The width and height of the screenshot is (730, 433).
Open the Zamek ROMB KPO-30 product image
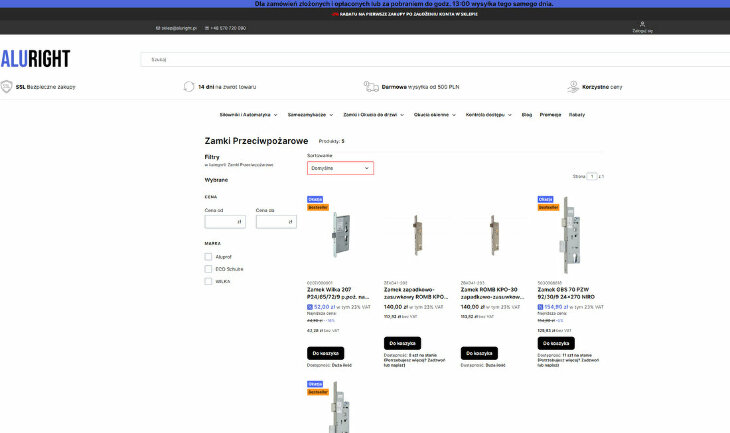click(x=494, y=235)
